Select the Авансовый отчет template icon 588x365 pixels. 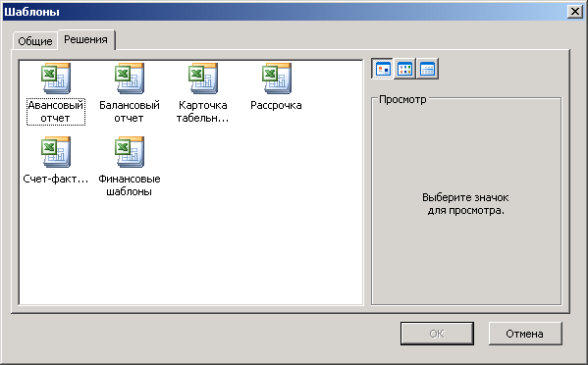[56, 78]
